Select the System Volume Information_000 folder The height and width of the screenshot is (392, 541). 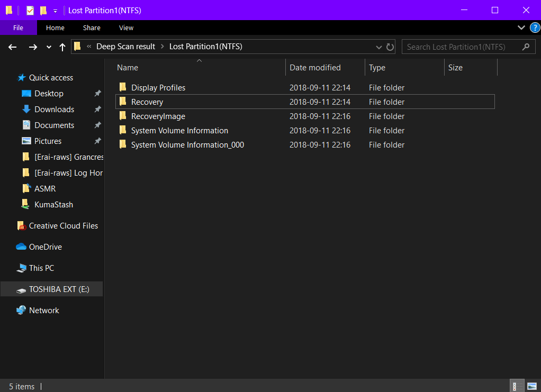tap(305, 145)
